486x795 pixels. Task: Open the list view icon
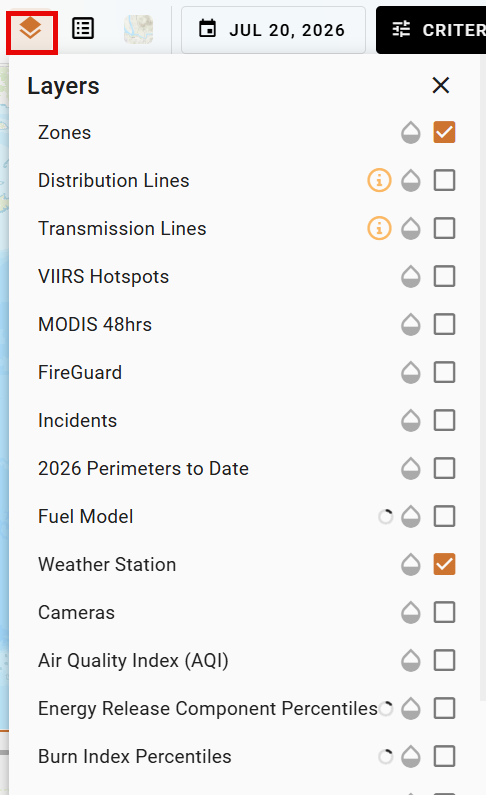pyautogui.click(x=83, y=29)
